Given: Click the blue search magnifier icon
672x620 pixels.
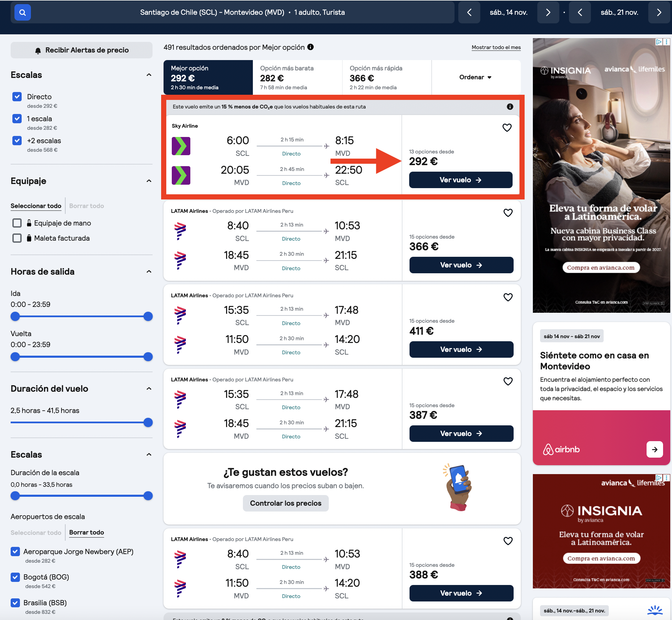Looking at the screenshot, I should pyautogui.click(x=23, y=12).
